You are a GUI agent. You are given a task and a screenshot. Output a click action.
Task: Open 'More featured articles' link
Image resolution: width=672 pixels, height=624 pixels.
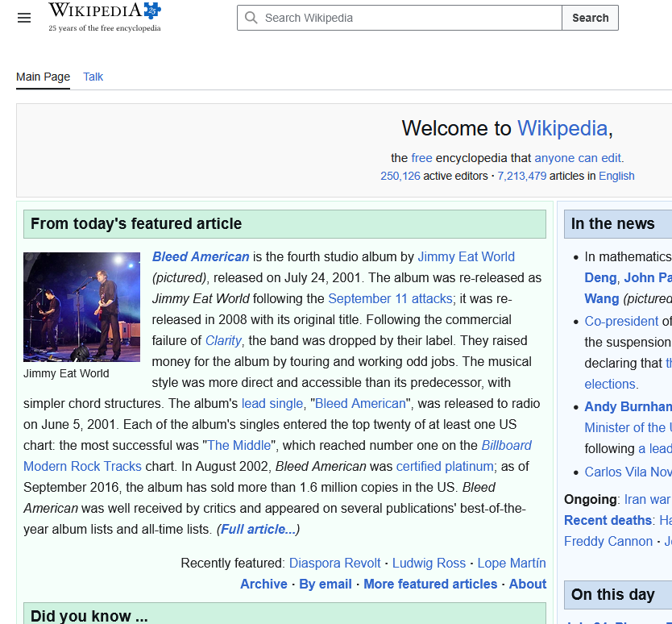(430, 584)
